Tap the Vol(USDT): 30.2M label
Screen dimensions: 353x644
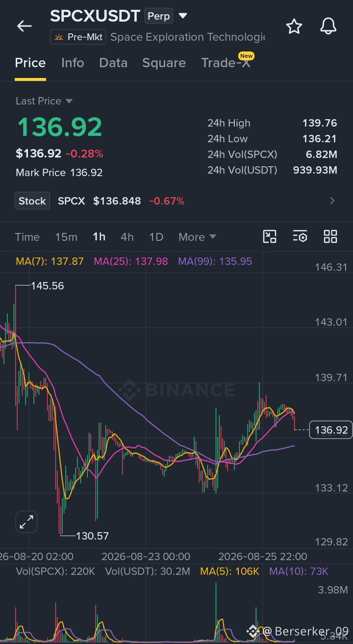pos(148,571)
